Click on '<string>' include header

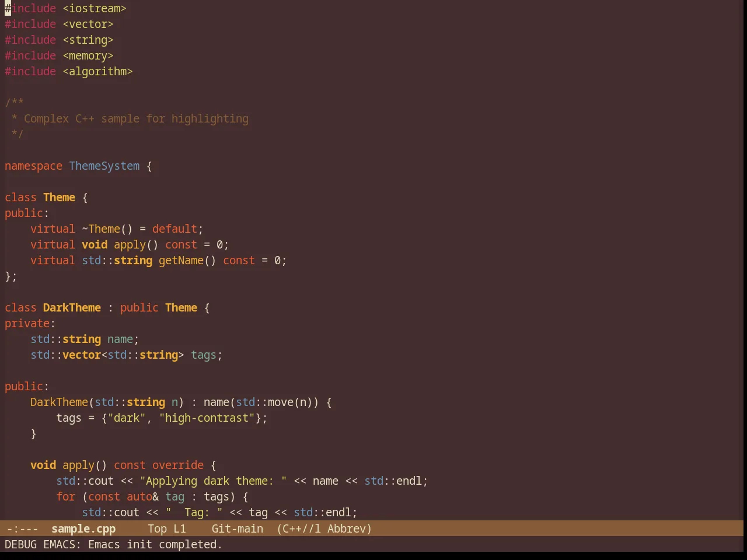pos(88,40)
